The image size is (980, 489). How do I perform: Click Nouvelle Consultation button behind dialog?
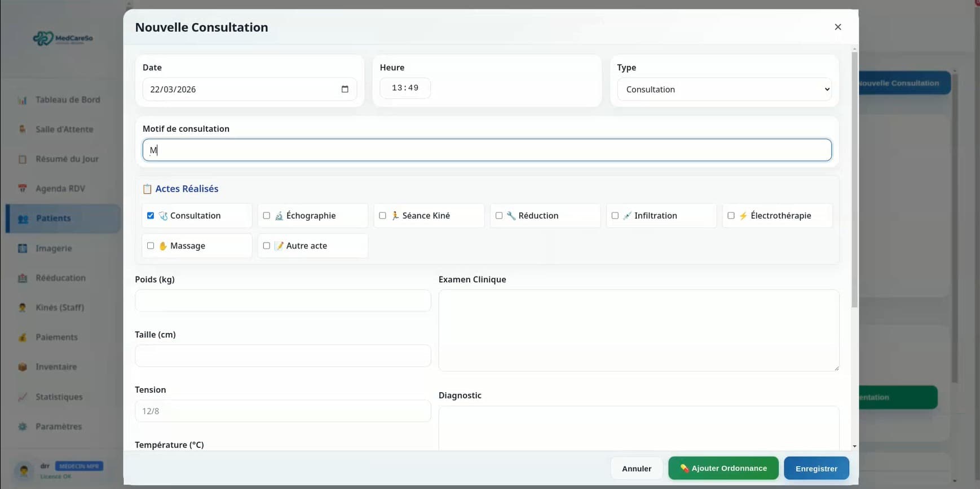[x=904, y=83]
